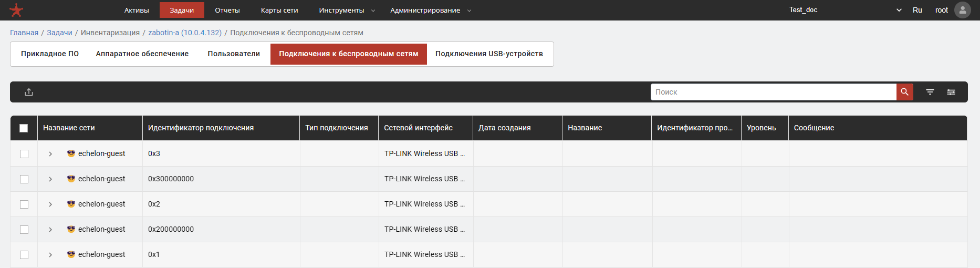Click the Поиск search input field

pos(773,92)
